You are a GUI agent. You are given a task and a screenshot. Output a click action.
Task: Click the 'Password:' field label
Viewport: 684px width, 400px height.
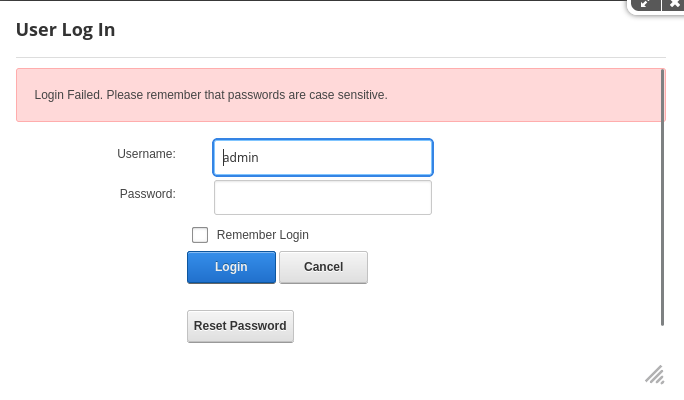point(147,194)
